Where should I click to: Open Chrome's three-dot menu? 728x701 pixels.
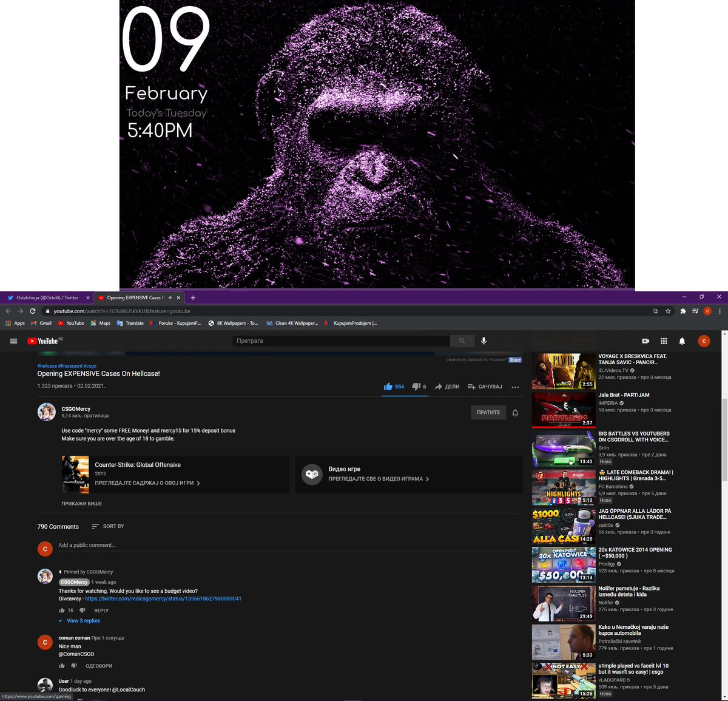point(720,311)
